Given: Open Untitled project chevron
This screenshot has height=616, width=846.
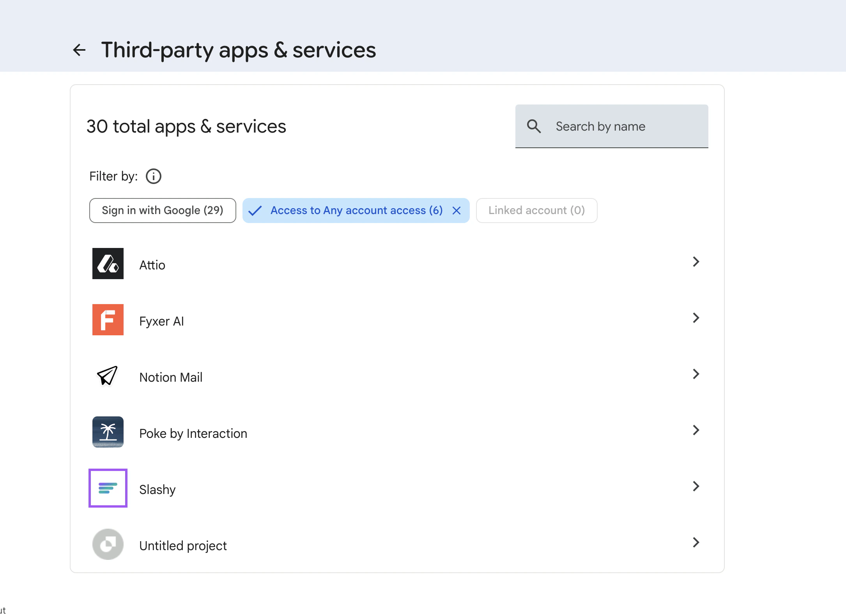Looking at the screenshot, I should (x=696, y=542).
